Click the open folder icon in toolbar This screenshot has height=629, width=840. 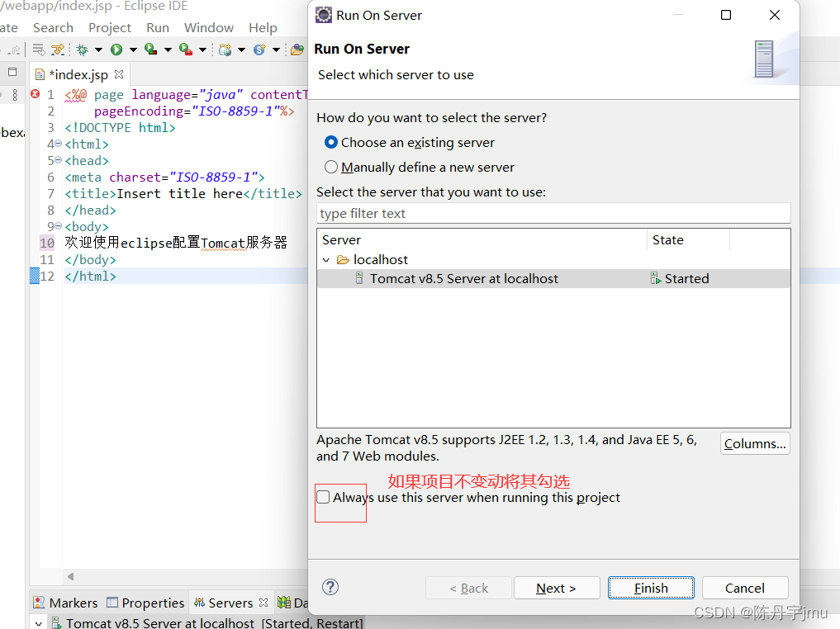(x=297, y=50)
